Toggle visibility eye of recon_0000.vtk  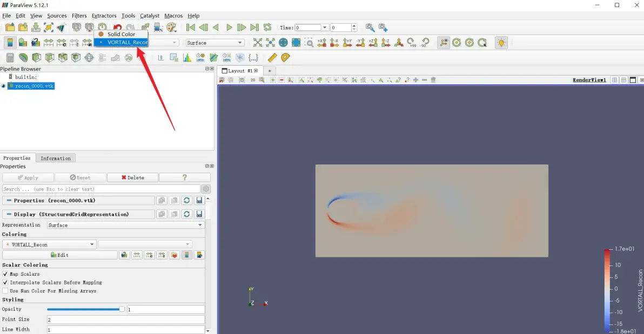point(4,86)
